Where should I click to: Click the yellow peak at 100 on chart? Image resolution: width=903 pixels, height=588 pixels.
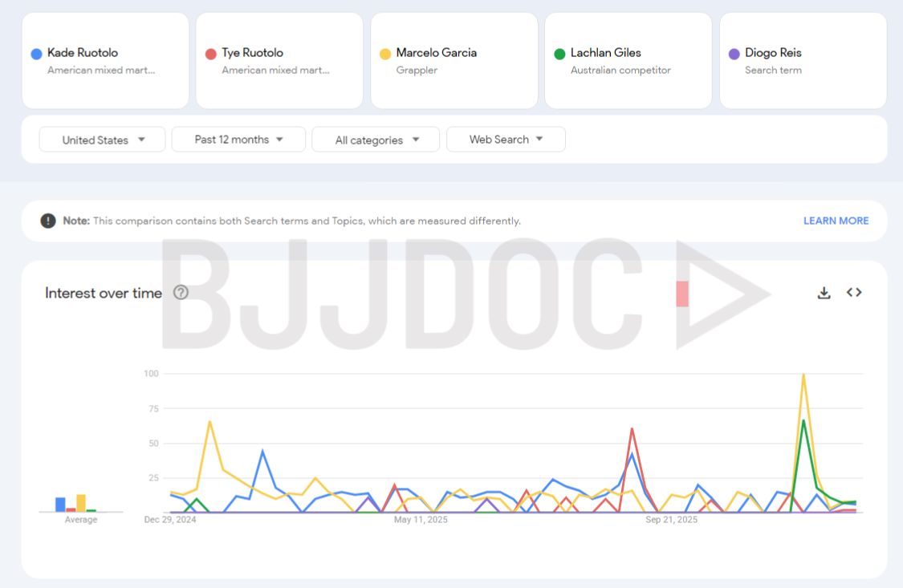coord(803,375)
